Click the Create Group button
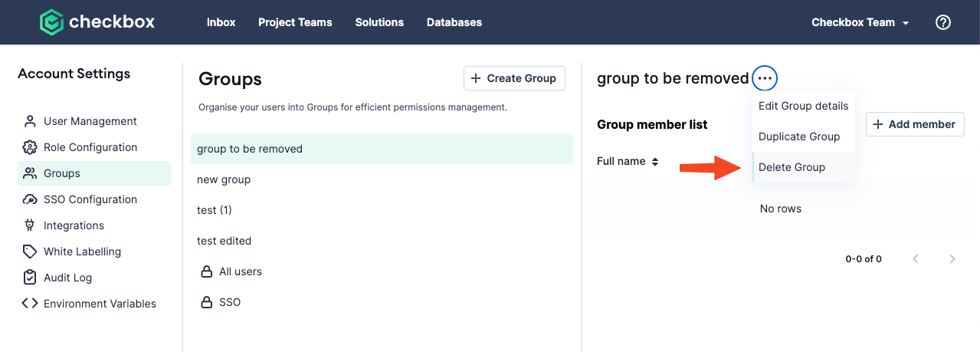Viewport: 980px width, 352px height. tap(515, 78)
